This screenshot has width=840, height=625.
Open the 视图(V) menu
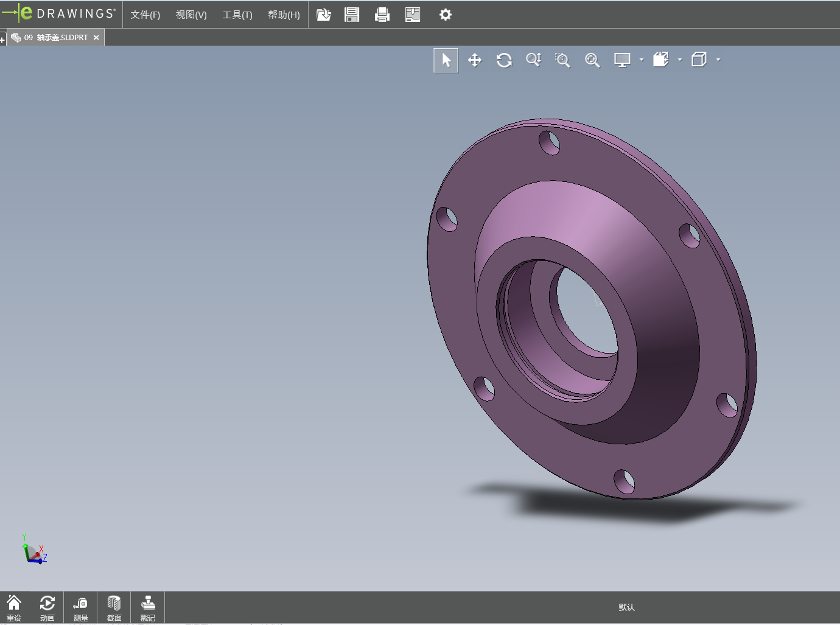(191, 15)
